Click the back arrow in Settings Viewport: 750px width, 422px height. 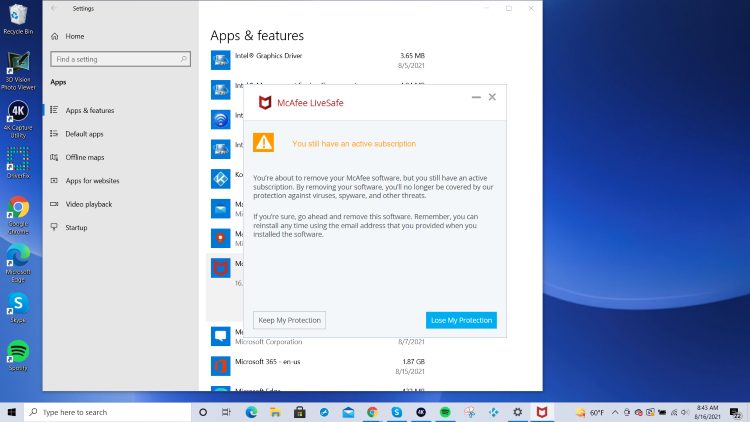(54, 9)
